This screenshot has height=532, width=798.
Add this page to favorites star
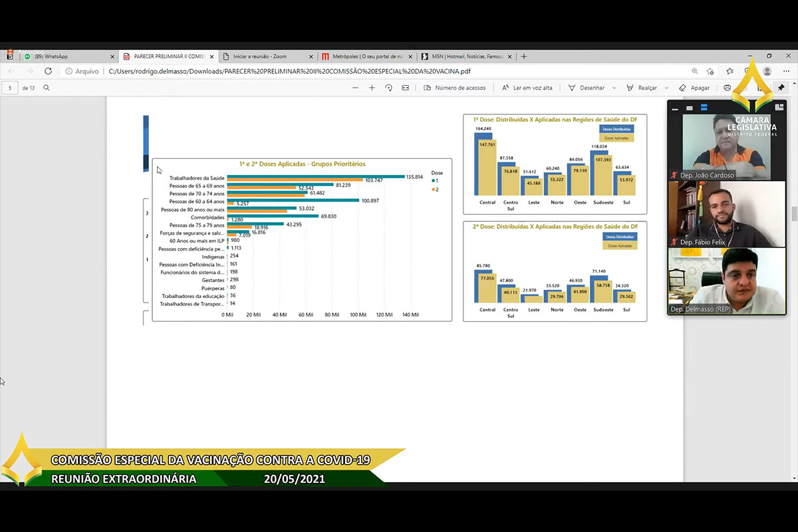710,71
